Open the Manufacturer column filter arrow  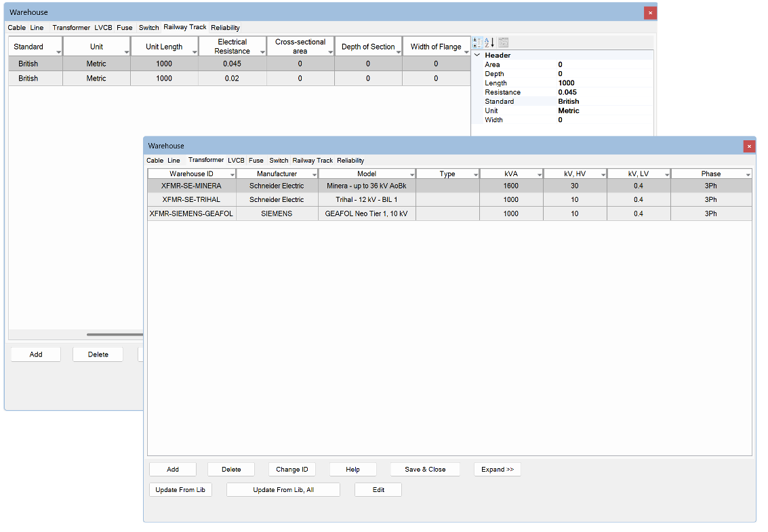click(x=314, y=175)
